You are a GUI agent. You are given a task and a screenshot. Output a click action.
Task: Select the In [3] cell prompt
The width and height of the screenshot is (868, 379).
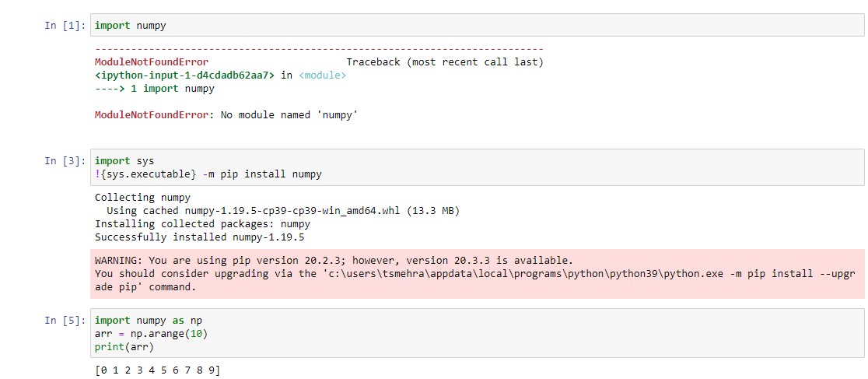(x=65, y=161)
